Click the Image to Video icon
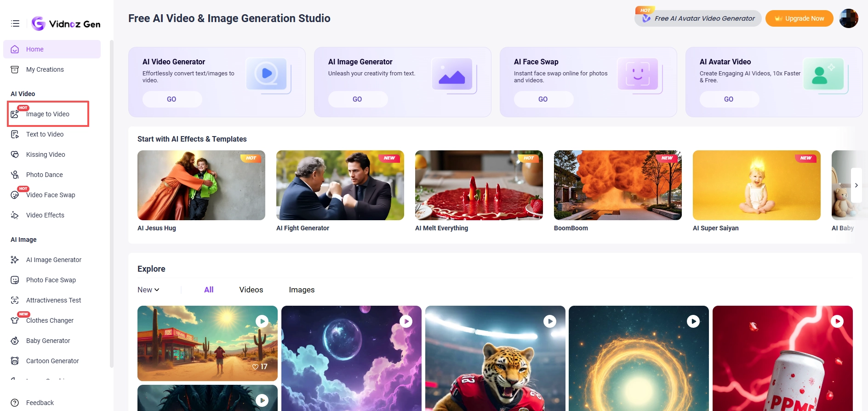This screenshot has height=411, width=868. [x=15, y=114]
